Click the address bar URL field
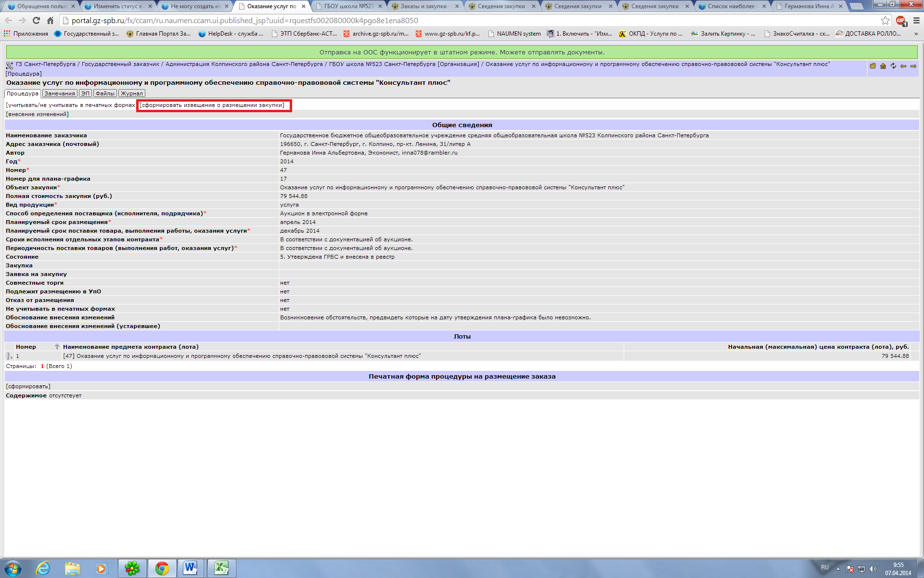Image resolution: width=924 pixels, height=578 pixels. click(472, 20)
